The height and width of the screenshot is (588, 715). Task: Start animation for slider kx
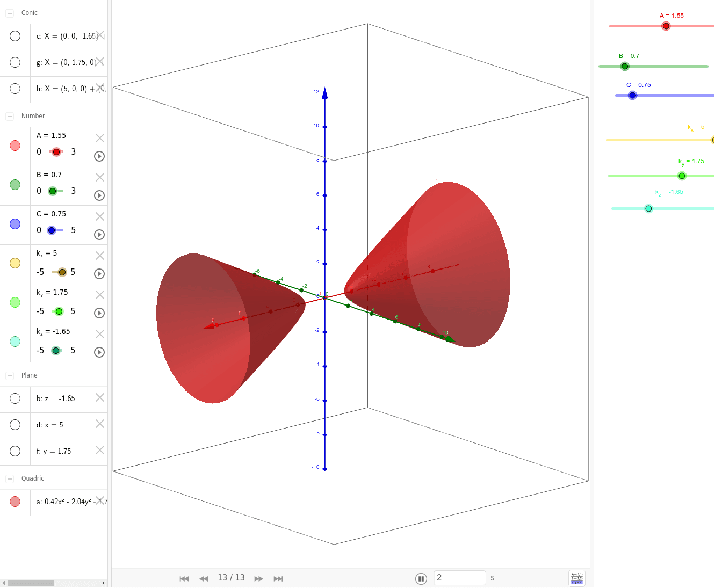click(x=99, y=274)
